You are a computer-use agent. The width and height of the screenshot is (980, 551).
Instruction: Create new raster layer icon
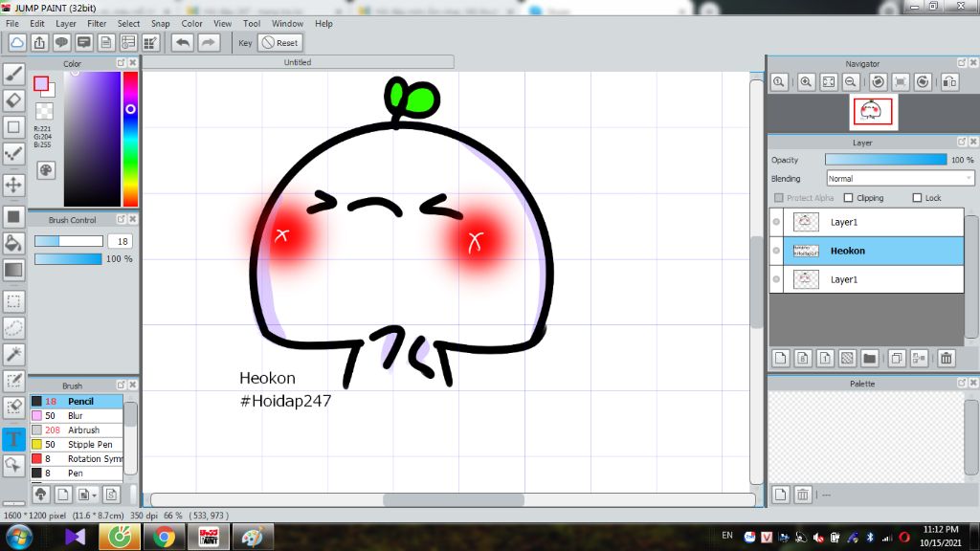[780, 358]
